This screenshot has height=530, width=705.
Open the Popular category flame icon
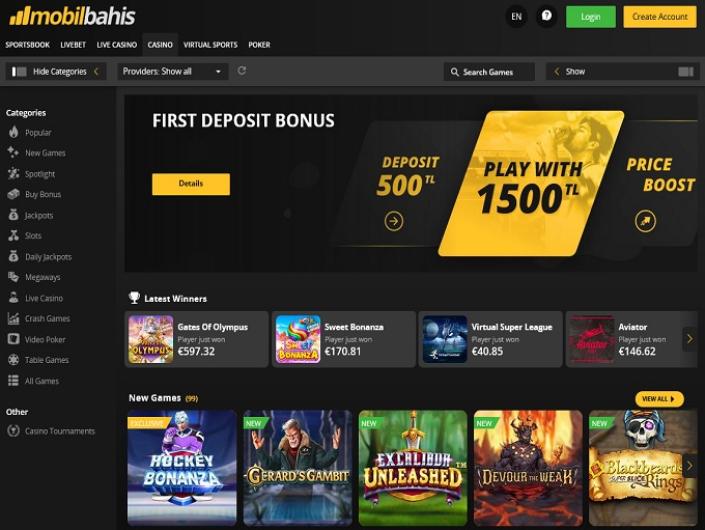coord(13,132)
